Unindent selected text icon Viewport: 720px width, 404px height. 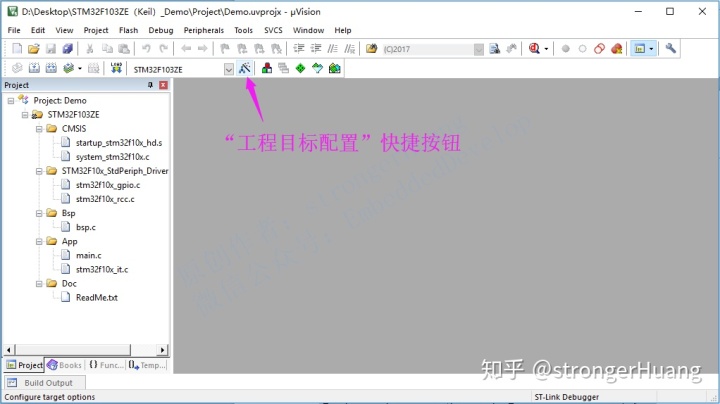316,49
